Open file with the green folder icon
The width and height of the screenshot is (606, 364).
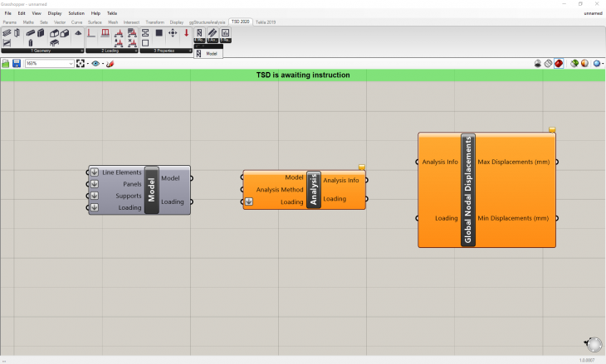point(6,63)
